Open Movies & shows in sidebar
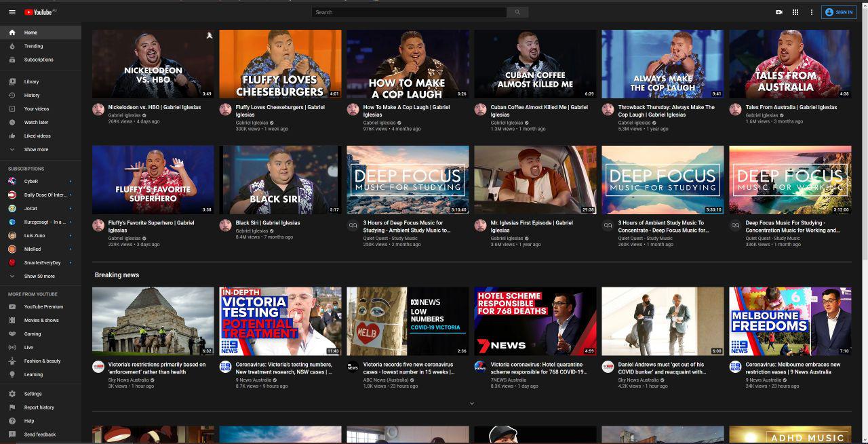Image resolution: width=868 pixels, height=444 pixels. 41,320
